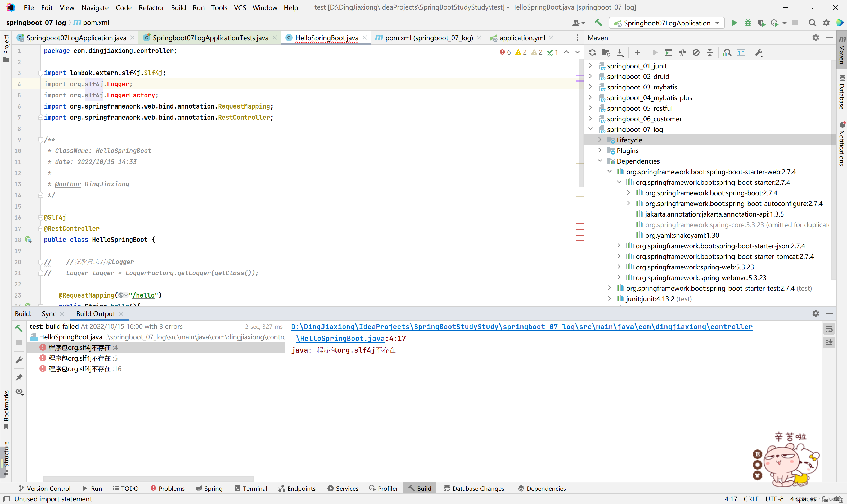The height and width of the screenshot is (504, 847).
Task: Collapse the Dependencies node
Action: [x=600, y=161]
